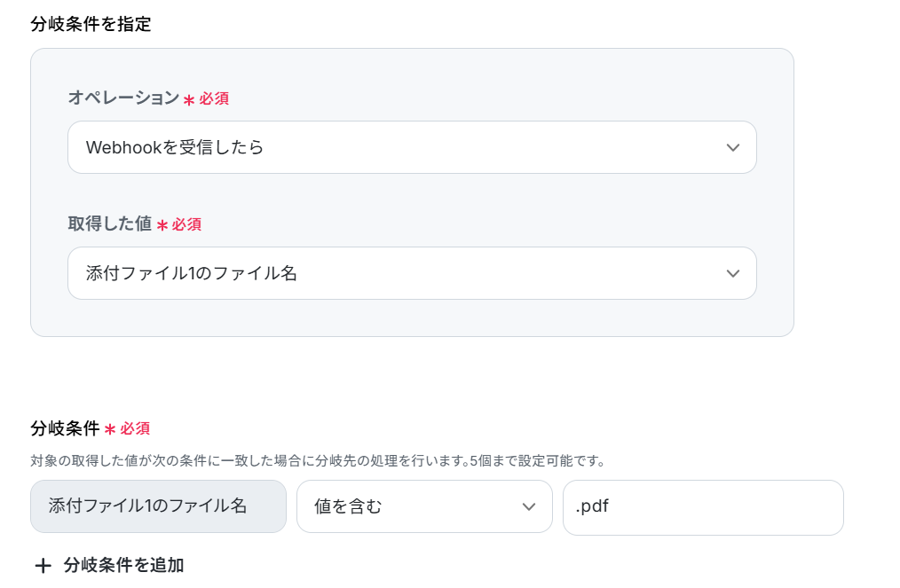The width and height of the screenshot is (900, 588).
Task: Select the Webhookを受信したら text in the operation box
Action: coord(175,147)
